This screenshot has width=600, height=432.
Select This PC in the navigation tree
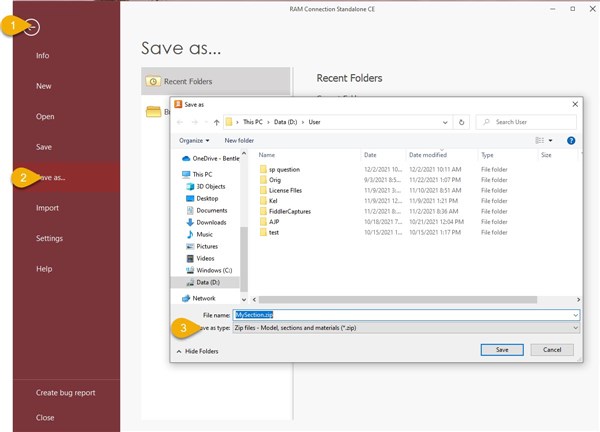pos(197,174)
